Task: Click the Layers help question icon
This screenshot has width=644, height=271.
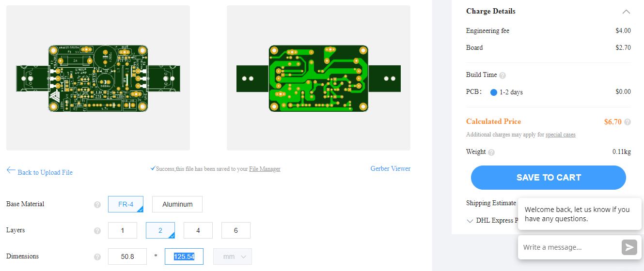Action: click(97, 231)
